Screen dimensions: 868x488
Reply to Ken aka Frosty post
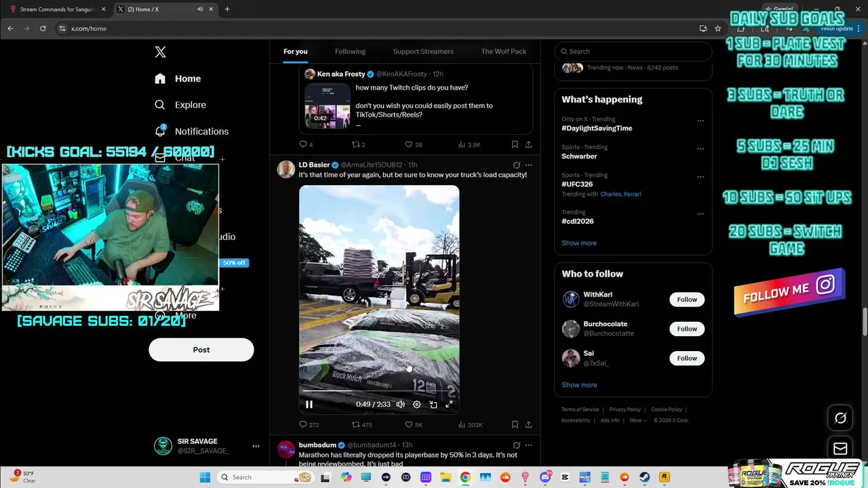[x=306, y=144]
